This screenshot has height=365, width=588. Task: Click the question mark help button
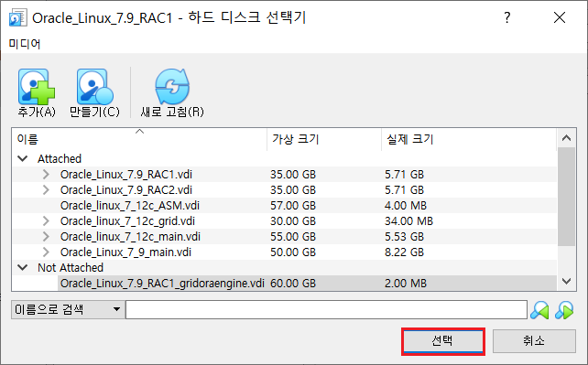click(x=507, y=17)
